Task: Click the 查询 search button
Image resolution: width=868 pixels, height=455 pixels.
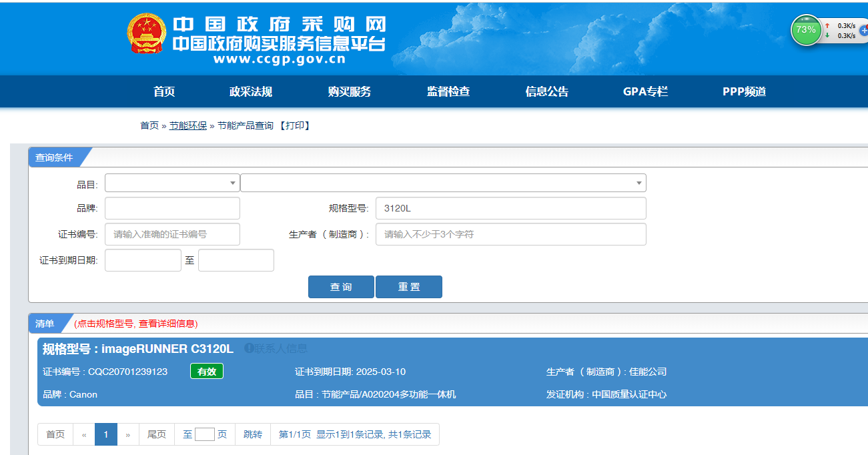Action: 341,287
